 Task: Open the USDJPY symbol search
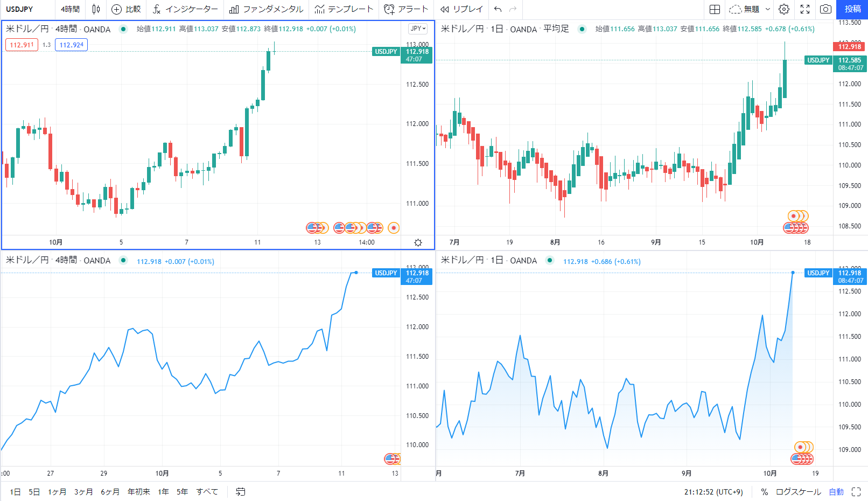click(x=19, y=9)
